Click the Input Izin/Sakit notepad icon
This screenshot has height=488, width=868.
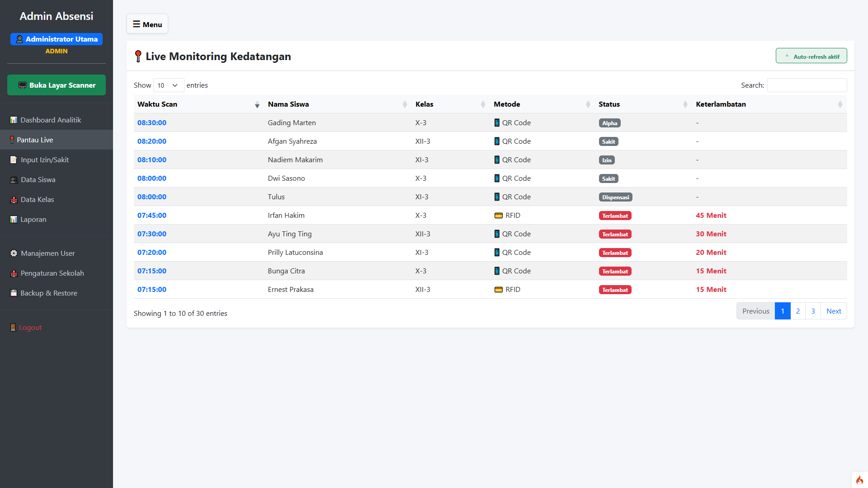click(14, 160)
